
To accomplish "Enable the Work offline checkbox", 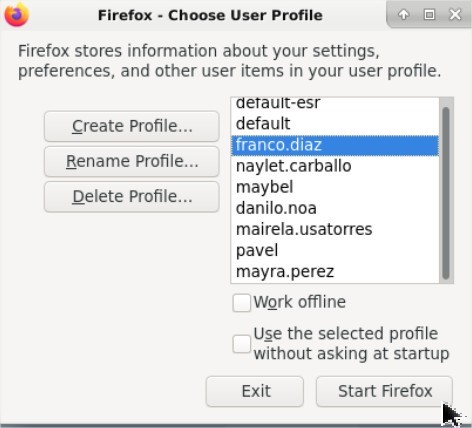I will click(241, 303).
